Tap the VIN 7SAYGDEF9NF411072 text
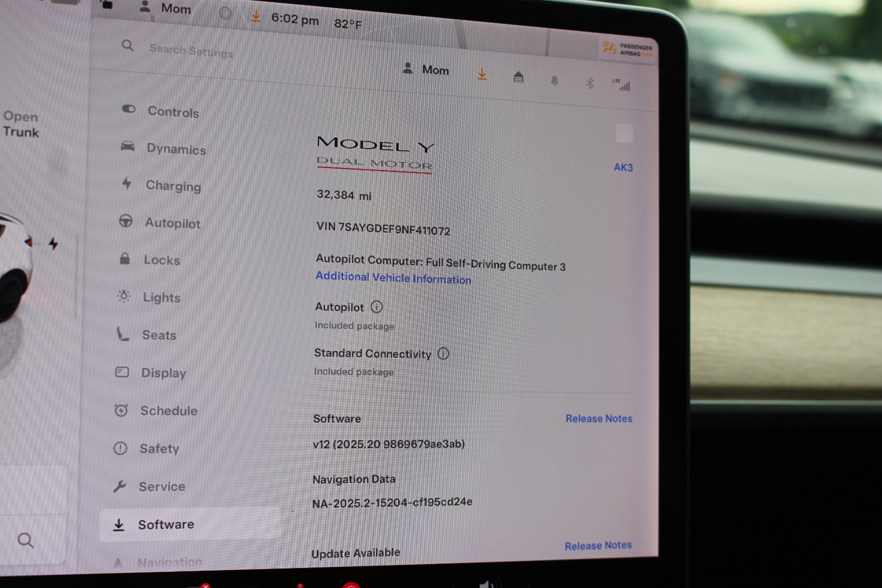 click(x=383, y=228)
